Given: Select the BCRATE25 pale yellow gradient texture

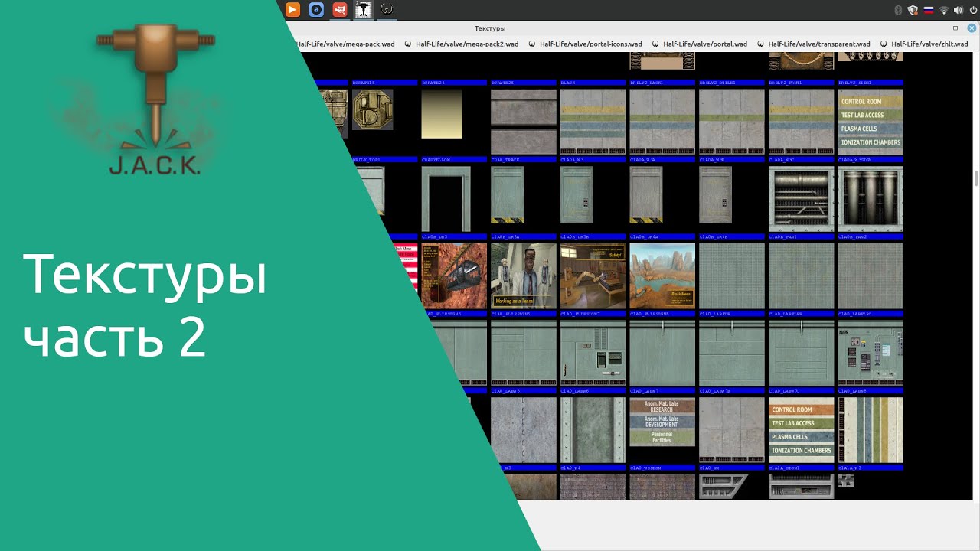Looking at the screenshot, I should click(x=442, y=114).
